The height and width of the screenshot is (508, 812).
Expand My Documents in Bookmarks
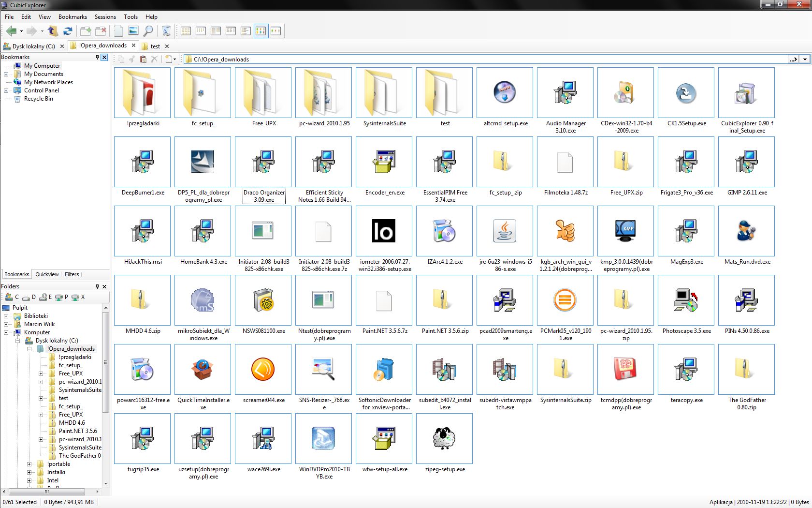coord(6,74)
